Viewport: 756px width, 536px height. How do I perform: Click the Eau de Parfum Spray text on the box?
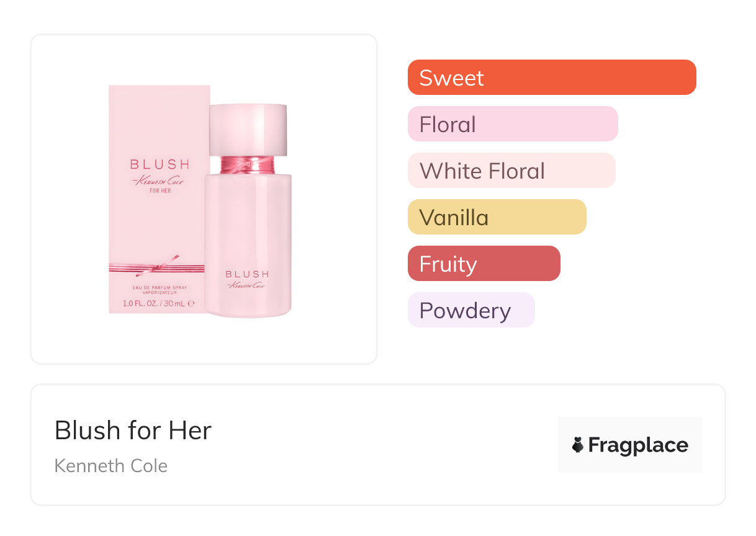(x=160, y=288)
